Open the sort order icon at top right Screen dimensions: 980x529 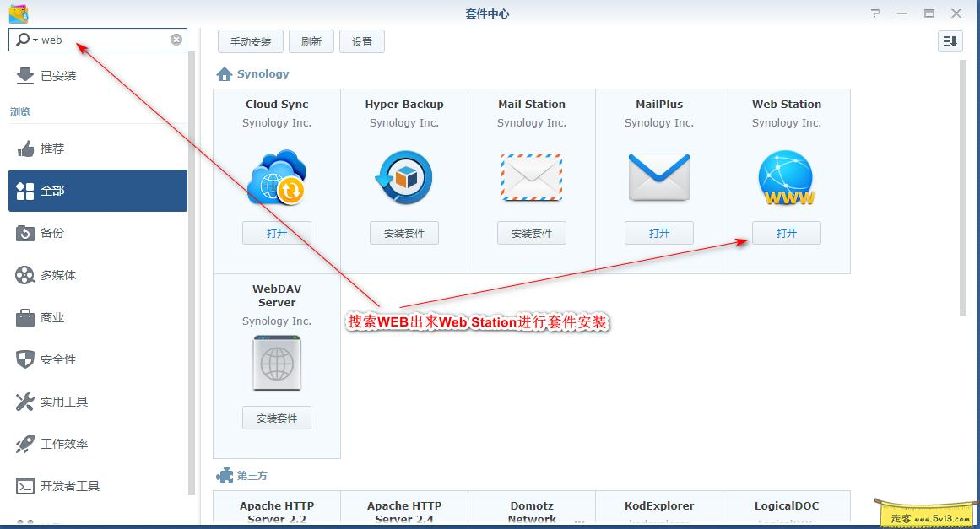click(x=950, y=40)
